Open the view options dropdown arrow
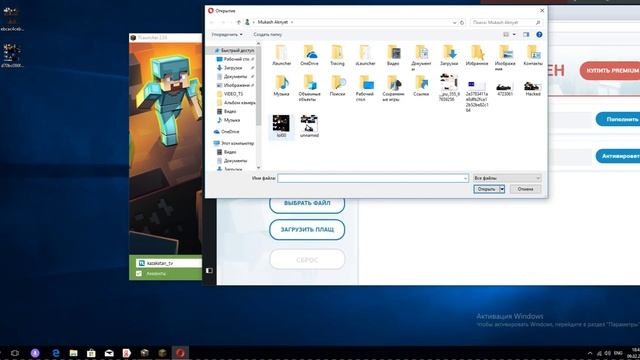This screenshot has width=640, height=360. (x=514, y=35)
